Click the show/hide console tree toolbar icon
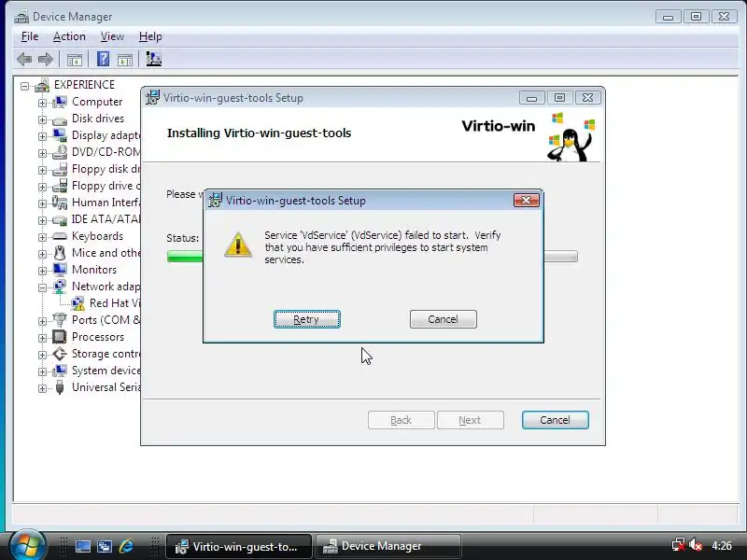This screenshot has height=560, width=747. pyautogui.click(x=75, y=60)
